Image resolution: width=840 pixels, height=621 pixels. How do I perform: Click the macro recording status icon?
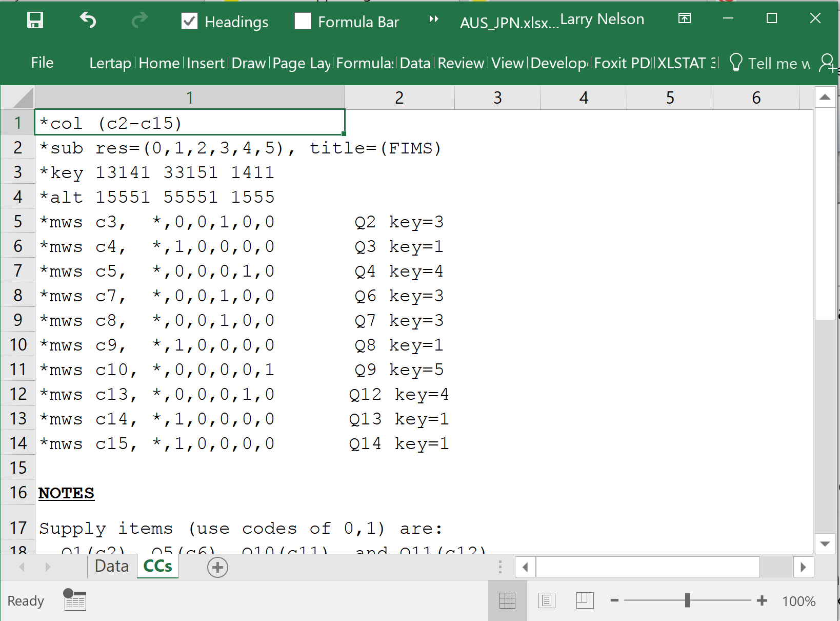click(x=75, y=600)
